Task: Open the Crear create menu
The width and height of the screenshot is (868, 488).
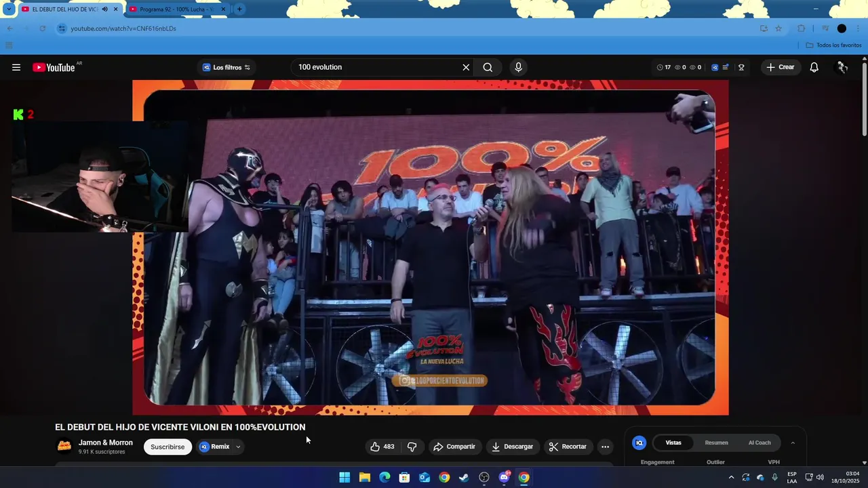Action: tap(780, 67)
